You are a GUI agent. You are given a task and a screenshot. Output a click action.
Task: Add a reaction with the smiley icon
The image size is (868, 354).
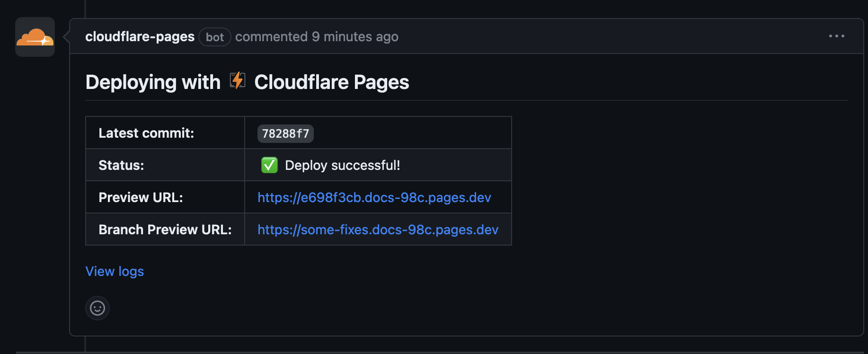pos(97,308)
